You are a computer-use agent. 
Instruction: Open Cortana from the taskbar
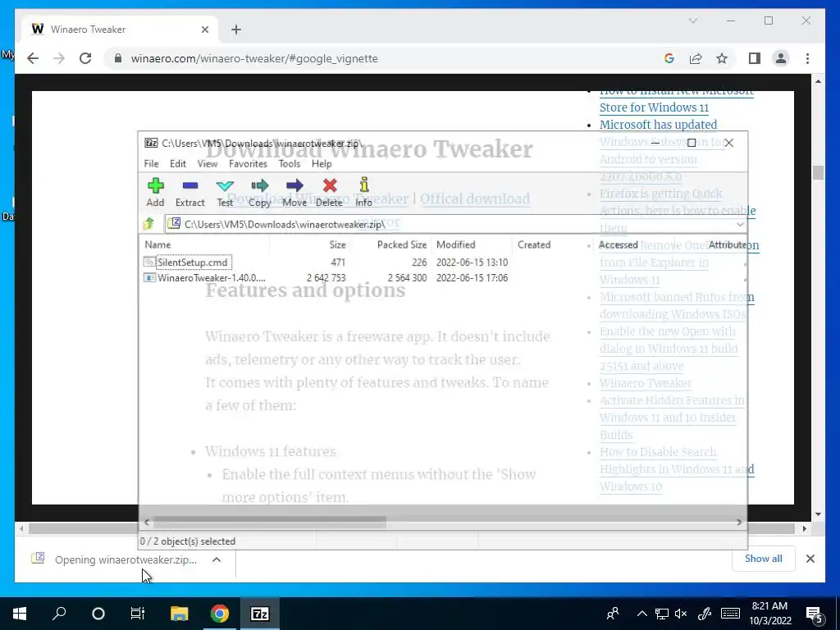click(x=98, y=614)
